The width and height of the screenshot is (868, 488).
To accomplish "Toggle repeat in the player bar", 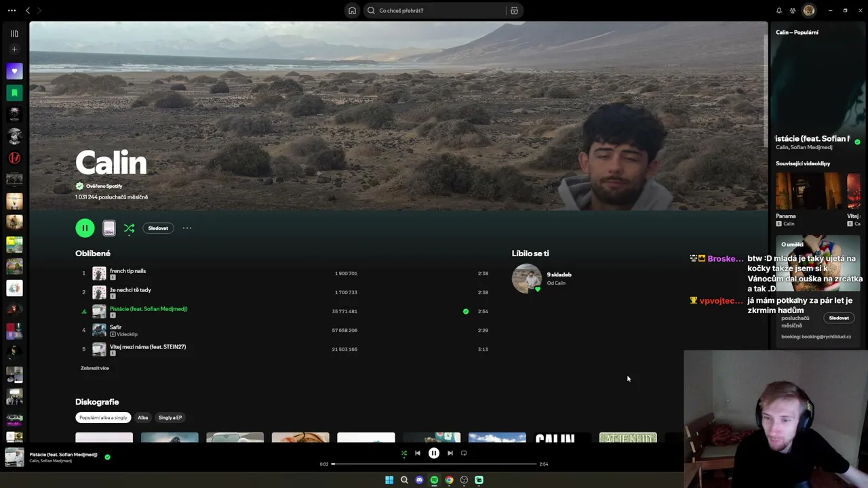I will point(464,453).
